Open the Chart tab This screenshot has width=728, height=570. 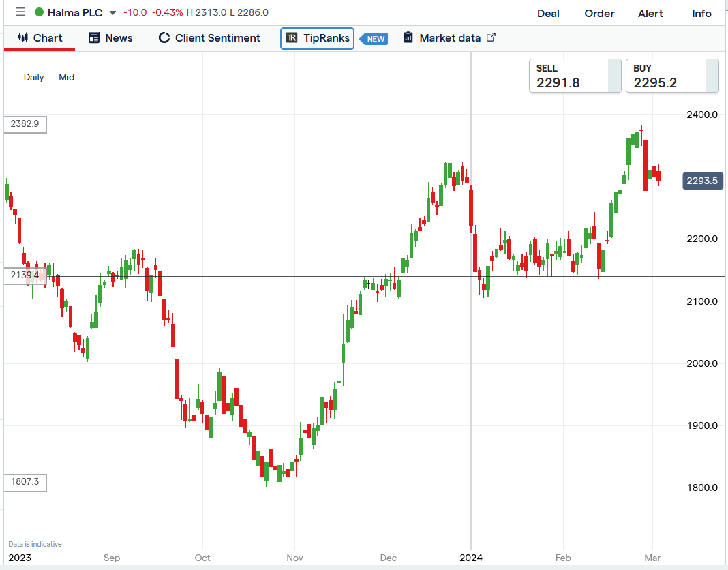pyautogui.click(x=40, y=38)
